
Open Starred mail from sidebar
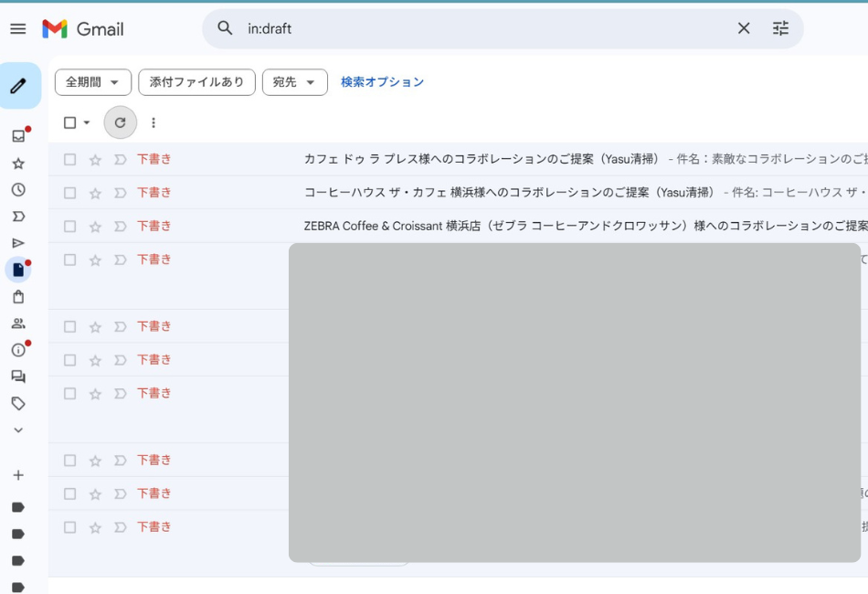[18, 164]
